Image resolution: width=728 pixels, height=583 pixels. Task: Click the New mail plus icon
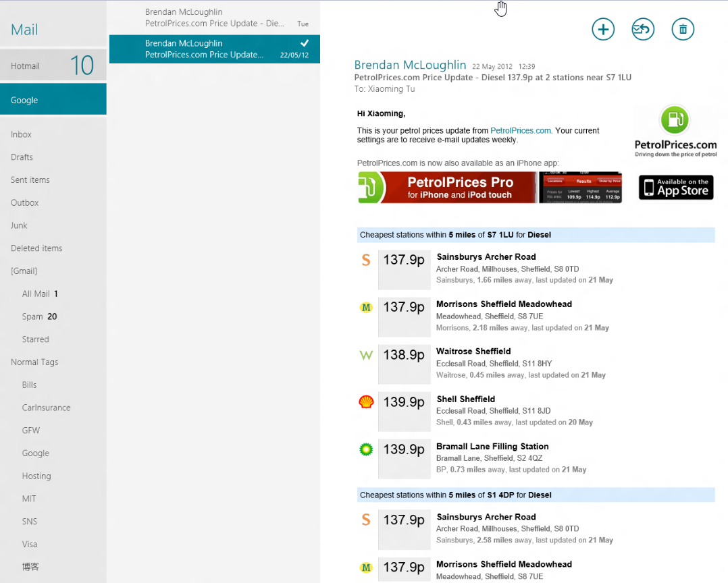pos(603,29)
